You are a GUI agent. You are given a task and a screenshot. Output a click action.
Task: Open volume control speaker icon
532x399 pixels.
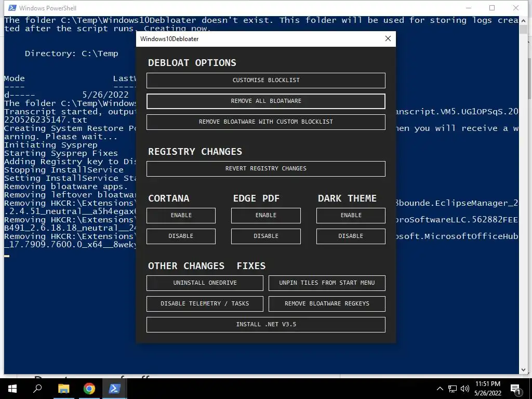pos(465,389)
